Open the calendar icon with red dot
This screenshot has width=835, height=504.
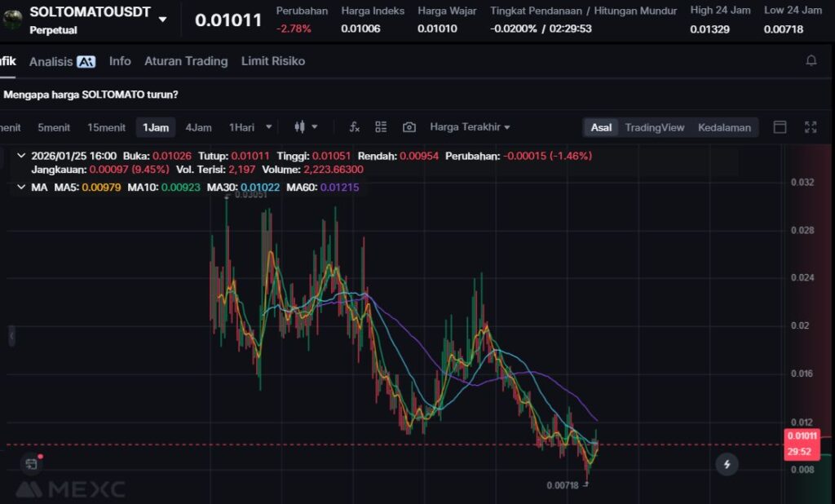click(x=31, y=464)
